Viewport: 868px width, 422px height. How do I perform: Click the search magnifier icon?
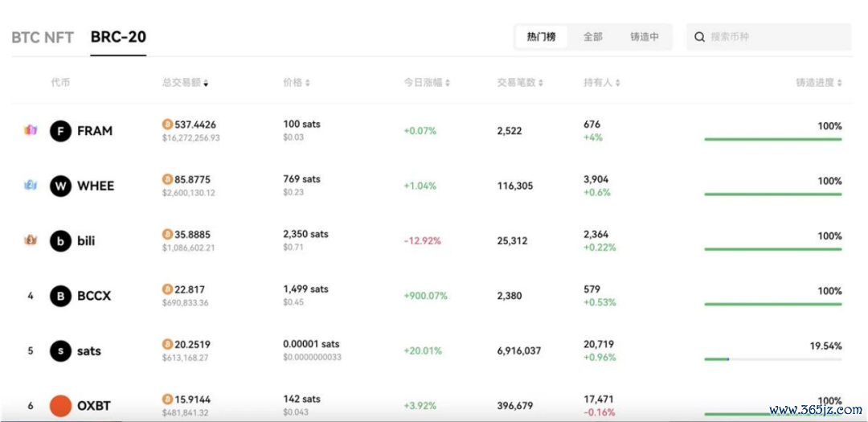[x=700, y=37]
